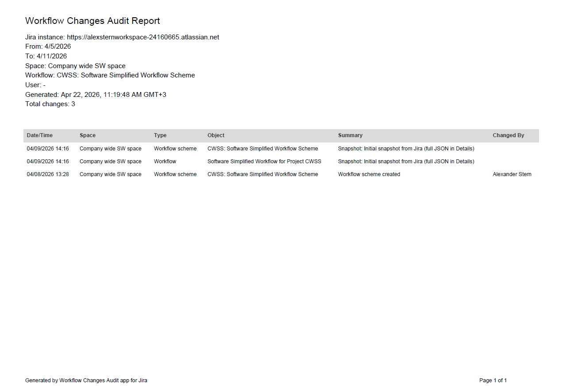Sort by the Summary column header
Screen dimensions: 562x392
350,135
